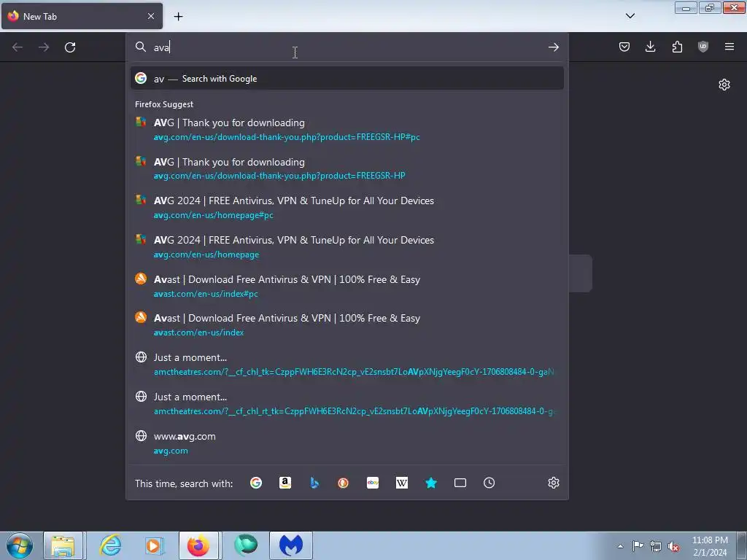The image size is (747, 560).
Task: Open the Firefox hamburger application menu
Action: 729,47
